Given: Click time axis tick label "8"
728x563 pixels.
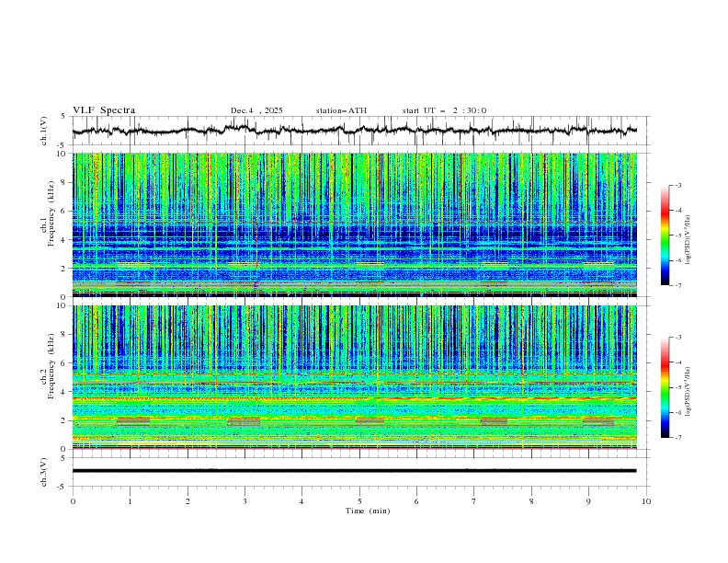Looking at the screenshot, I should (531, 501).
